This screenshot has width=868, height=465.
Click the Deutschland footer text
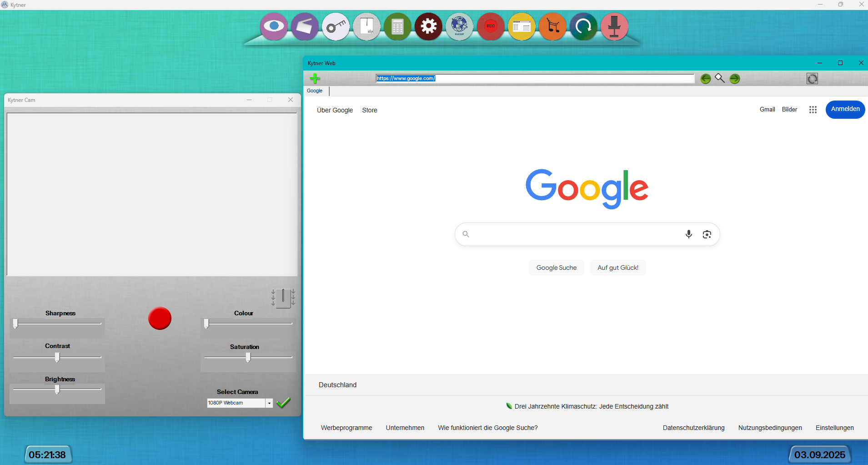coord(337,385)
